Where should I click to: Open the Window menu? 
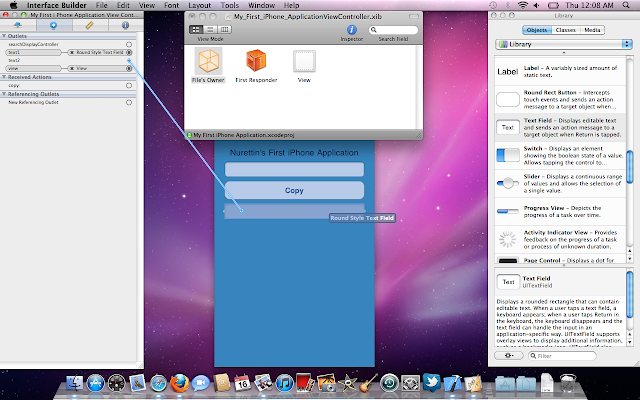pos(261,5)
